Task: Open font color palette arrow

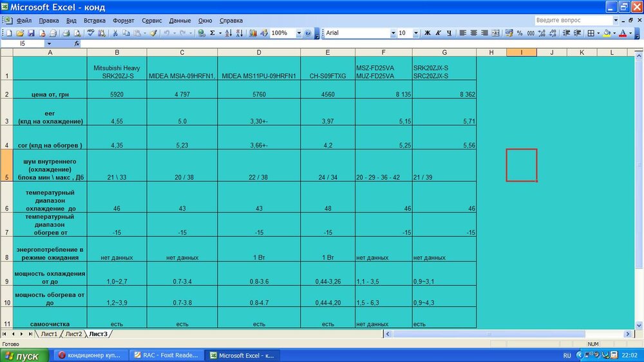Action: tap(630, 33)
